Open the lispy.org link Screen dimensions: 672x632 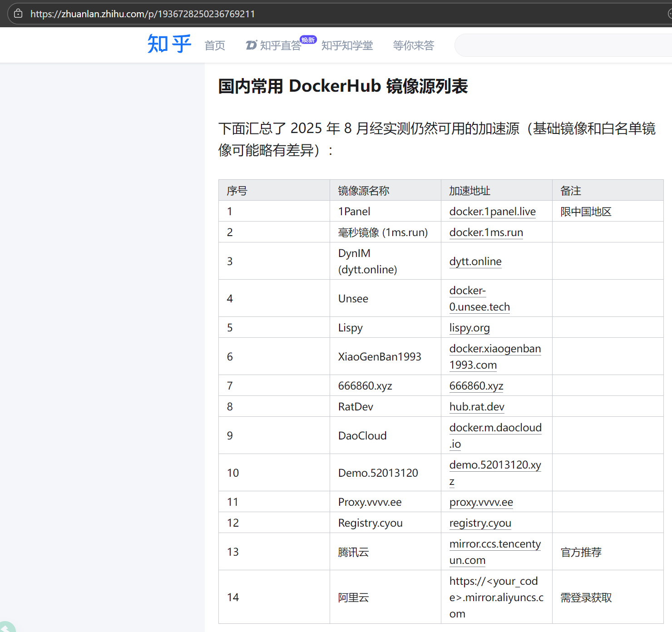pyautogui.click(x=469, y=328)
